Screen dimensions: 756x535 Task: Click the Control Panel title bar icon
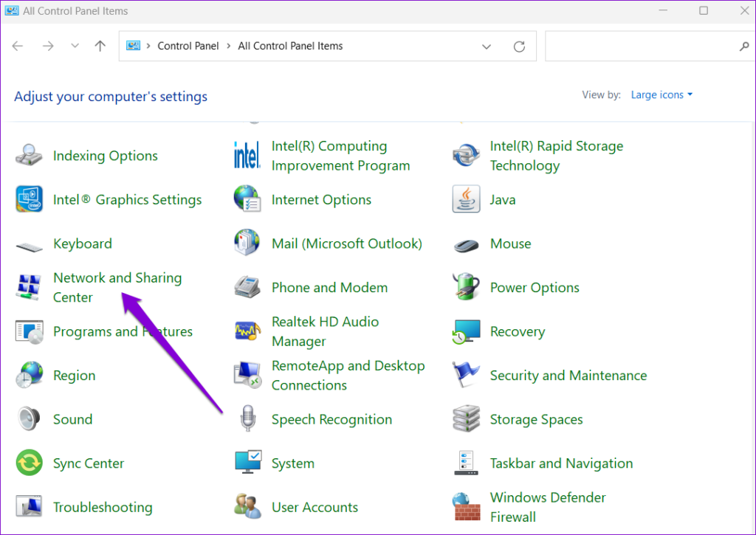pyautogui.click(x=12, y=10)
